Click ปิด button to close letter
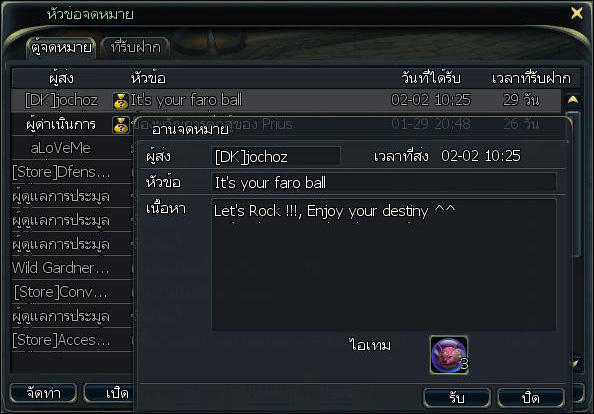The width and height of the screenshot is (594, 414). coord(530,398)
